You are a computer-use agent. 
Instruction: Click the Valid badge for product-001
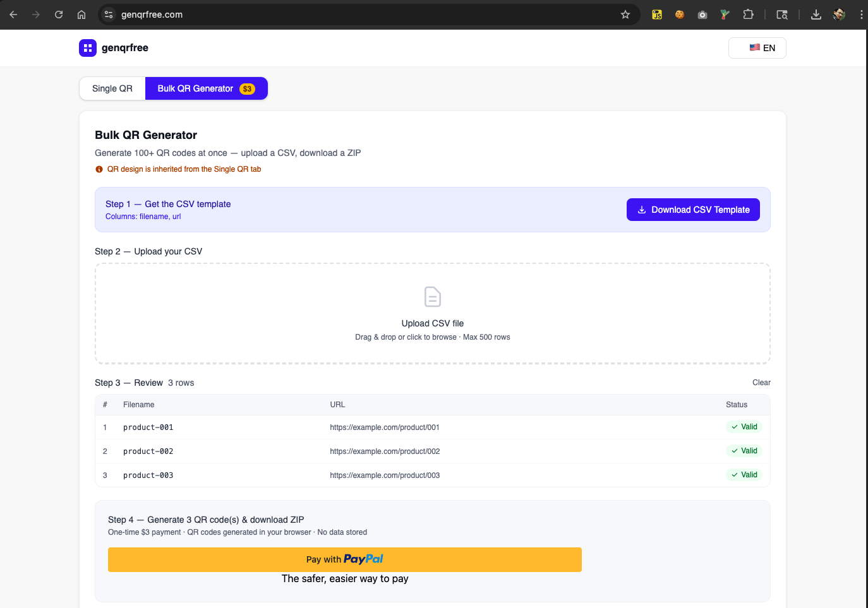744,427
